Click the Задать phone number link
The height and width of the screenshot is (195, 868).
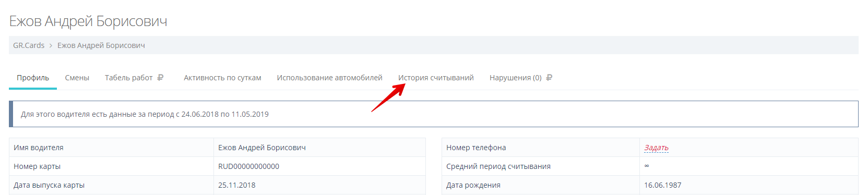656,148
